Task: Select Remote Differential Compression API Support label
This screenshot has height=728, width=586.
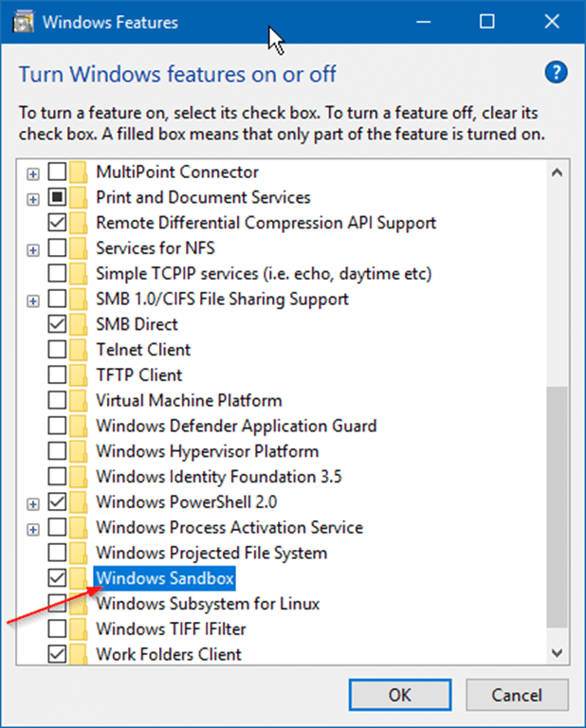Action: 266,223
